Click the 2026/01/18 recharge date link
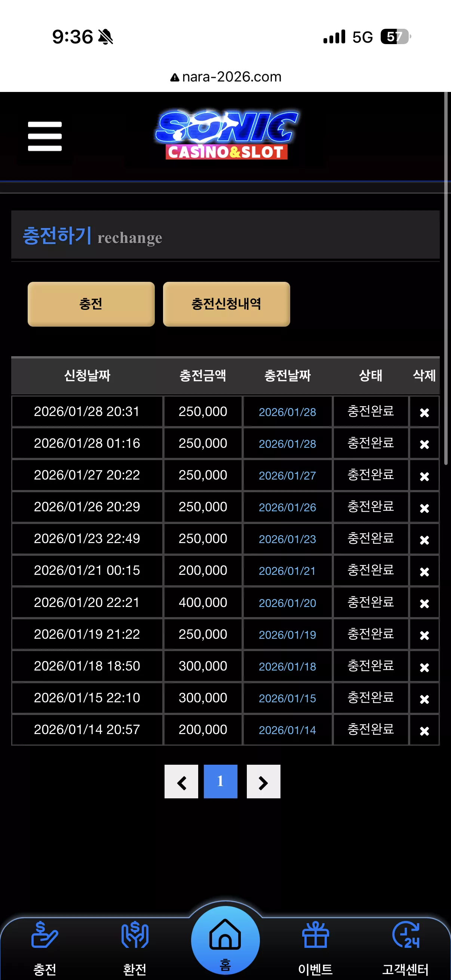The height and width of the screenshot is (980, 451). point(287,666)
